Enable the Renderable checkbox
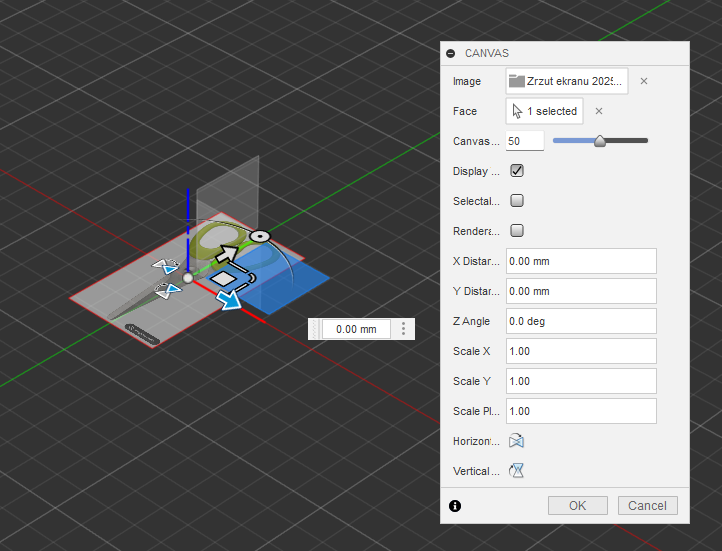Image resolution: width=722 pixels, height=551 pixels. (x=517, y=231)
